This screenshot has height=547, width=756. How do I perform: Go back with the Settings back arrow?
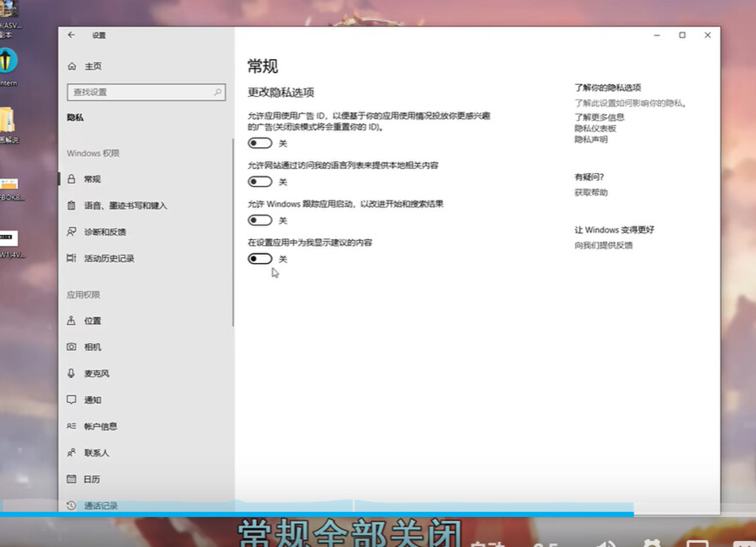coord(71,35)
